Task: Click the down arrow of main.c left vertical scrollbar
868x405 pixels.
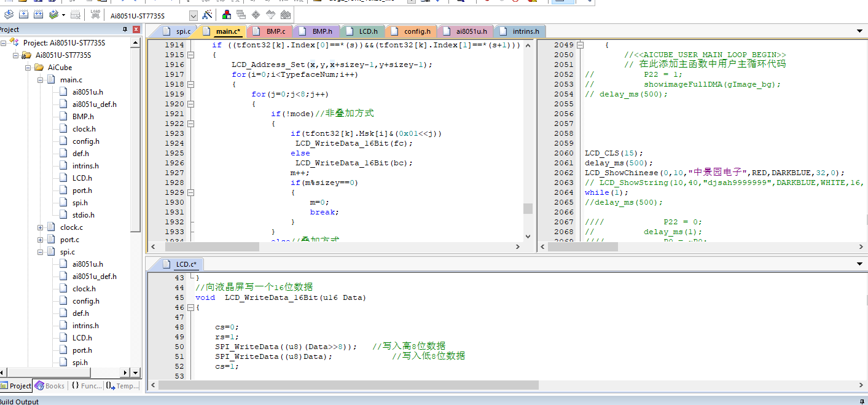Action: click(528, 236)
